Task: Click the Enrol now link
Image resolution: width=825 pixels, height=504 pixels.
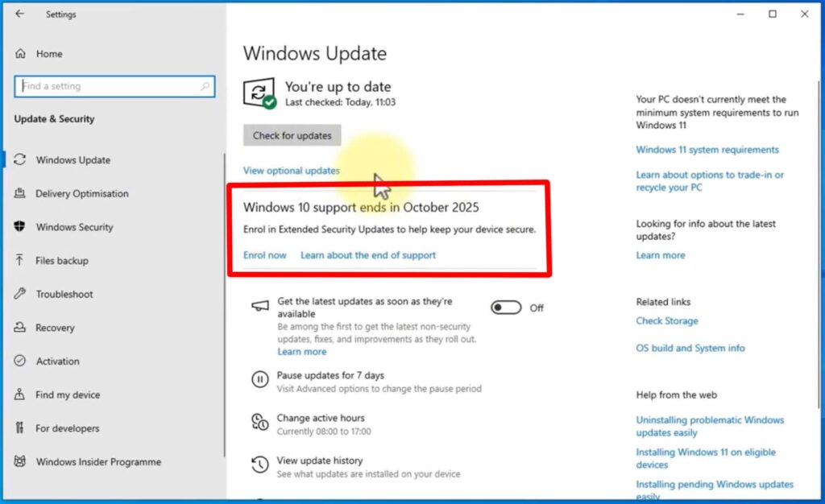Action: click(x=265, y=254)
